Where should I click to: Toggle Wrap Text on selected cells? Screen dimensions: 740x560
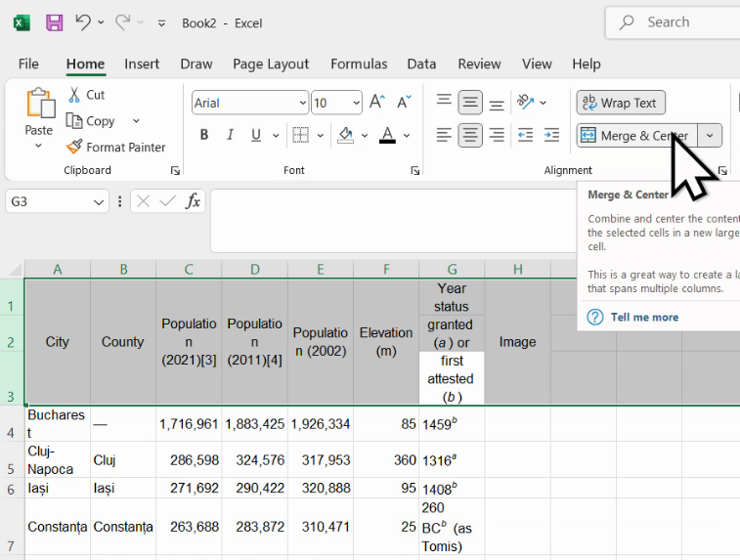[621, 103]
